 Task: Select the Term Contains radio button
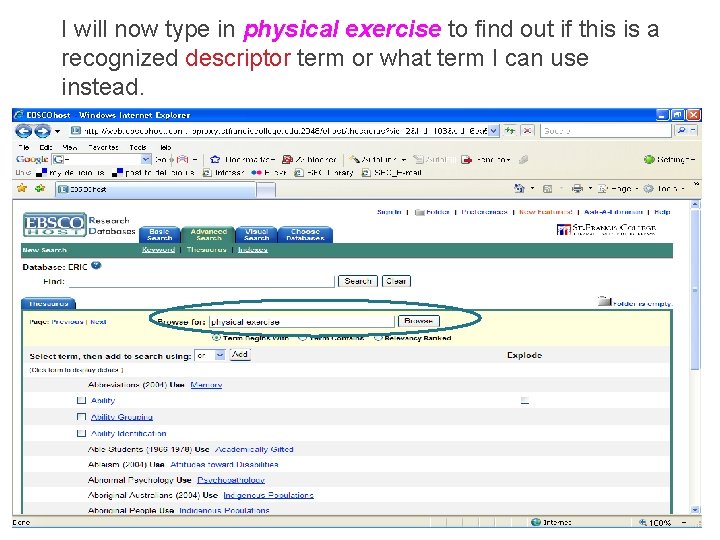303,338
